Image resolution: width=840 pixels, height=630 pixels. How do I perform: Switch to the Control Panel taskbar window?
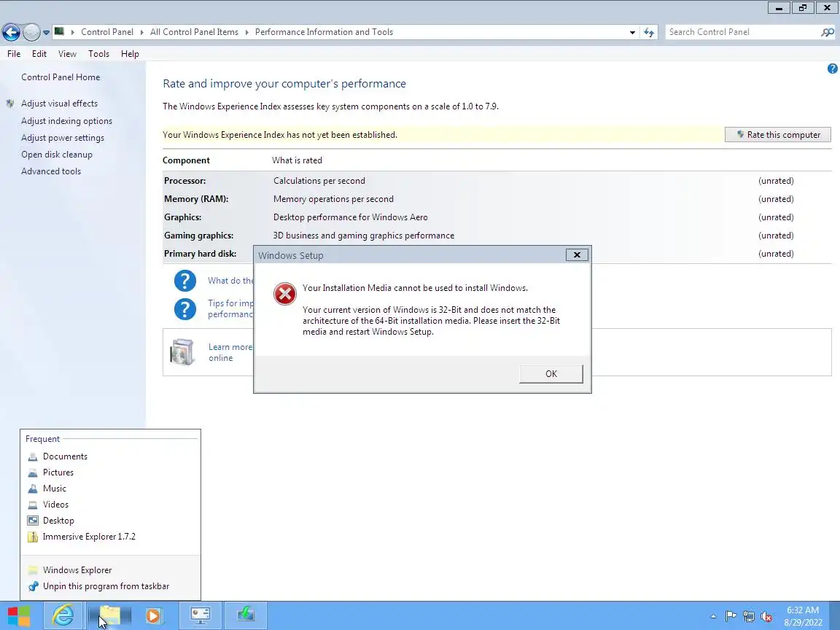pos(201,615)
